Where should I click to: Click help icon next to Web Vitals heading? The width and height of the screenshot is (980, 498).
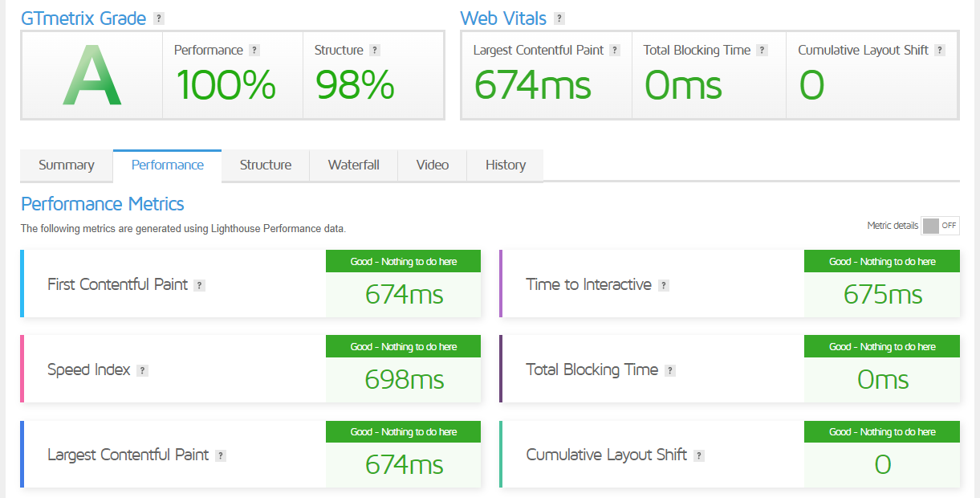point(559,18)
